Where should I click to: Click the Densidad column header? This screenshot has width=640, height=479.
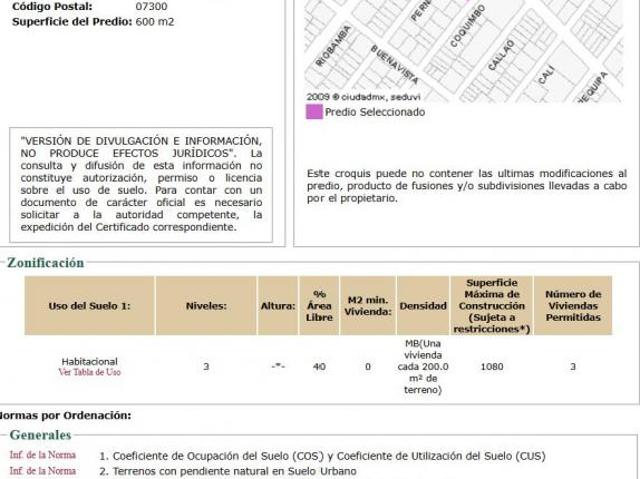click(x=423, y=306)
